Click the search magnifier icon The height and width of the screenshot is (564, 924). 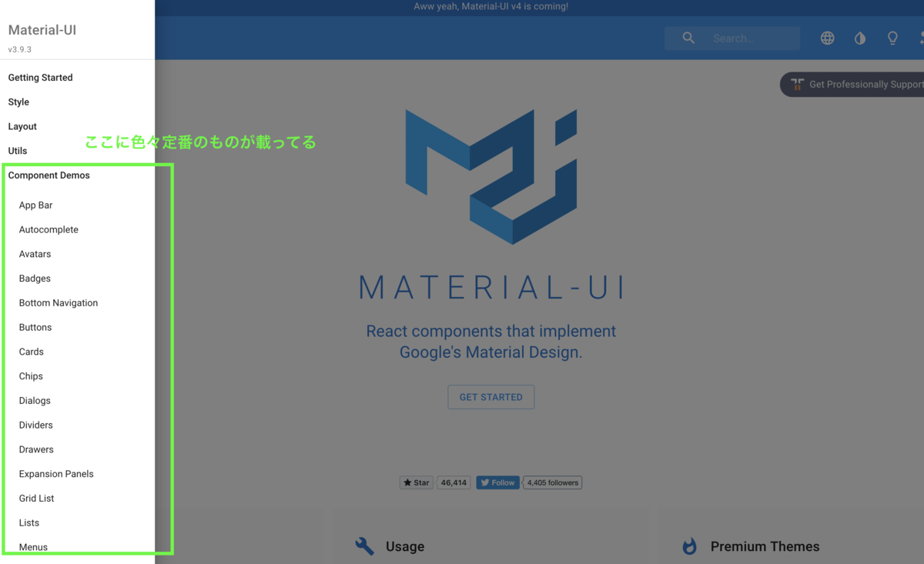tap(688, 38)
